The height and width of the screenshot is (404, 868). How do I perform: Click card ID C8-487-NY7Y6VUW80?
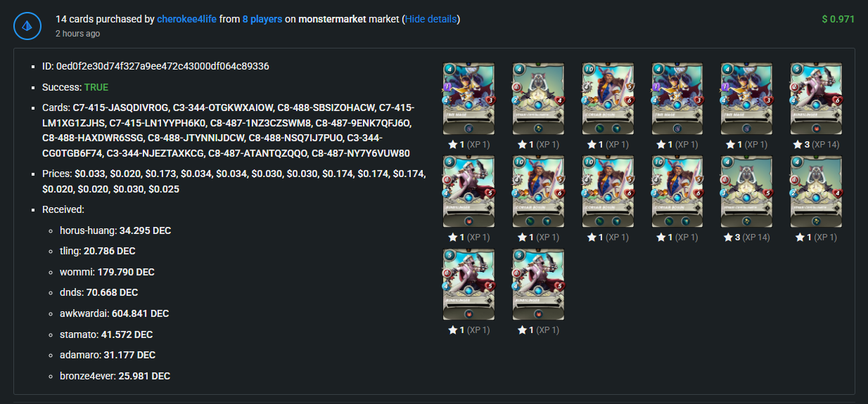361,153
